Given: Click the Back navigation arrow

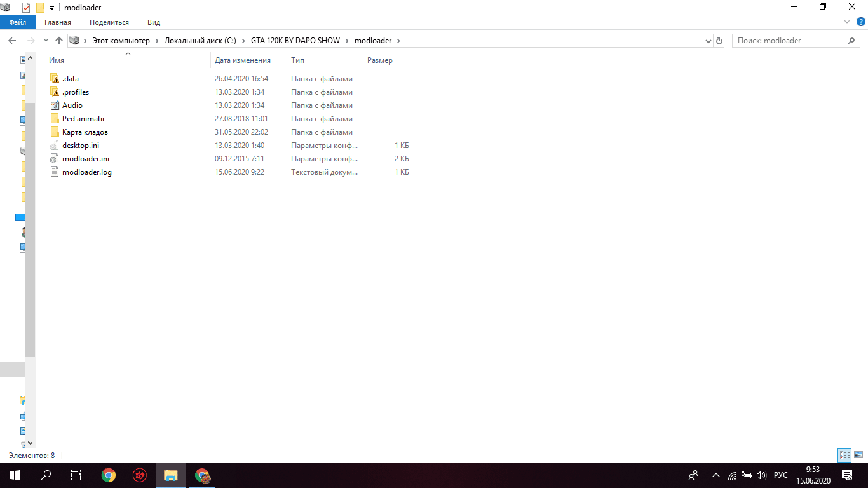Looking at the screenshot, I should coord(12,41).
